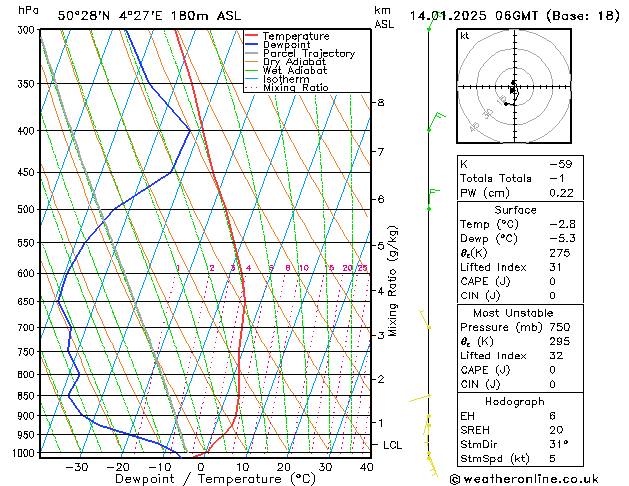Click the blue Dewpoint legend line
Image resolution: width=629 pixels, height=486 pixels.
pyautogui.click(x=252, y=45)
